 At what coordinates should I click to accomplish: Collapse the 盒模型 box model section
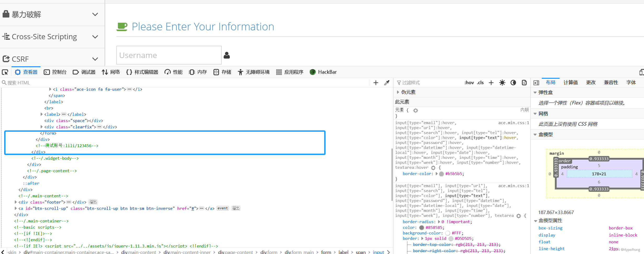point(535,135)
